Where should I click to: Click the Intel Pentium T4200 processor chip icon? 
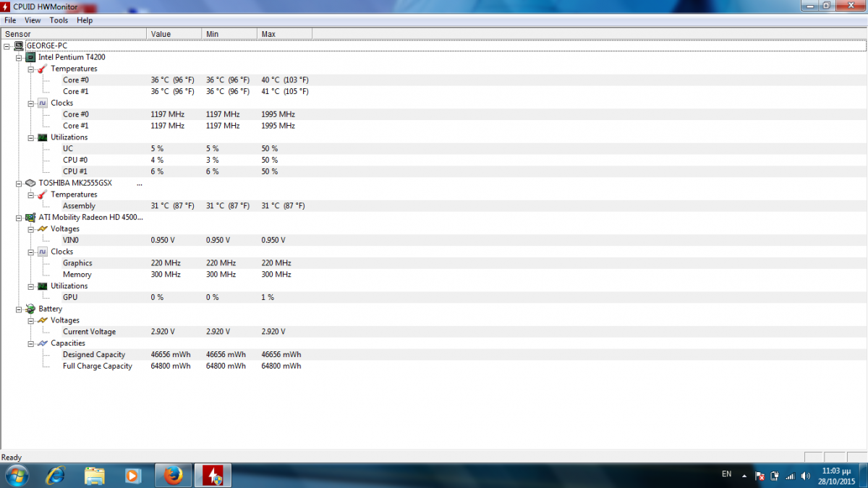31,57
